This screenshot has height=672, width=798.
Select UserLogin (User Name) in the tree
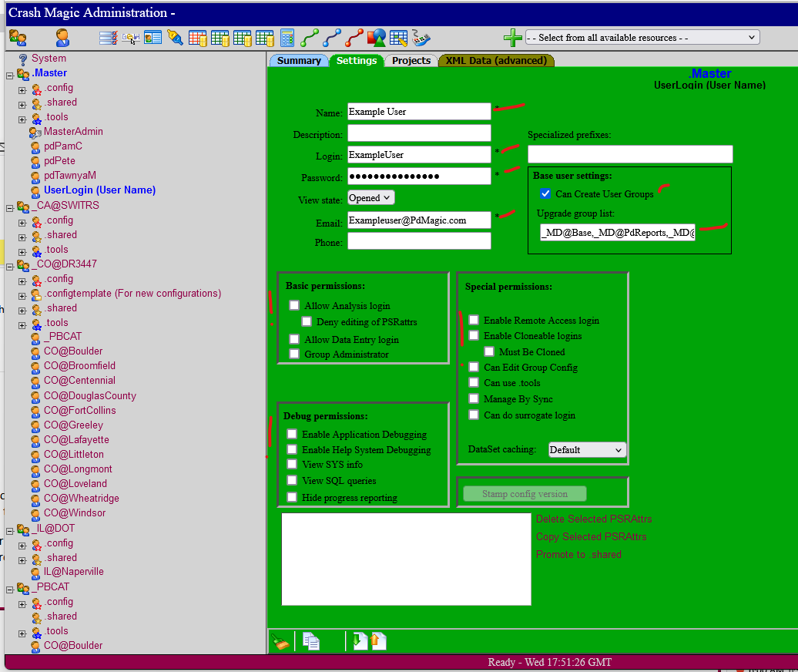100,190
